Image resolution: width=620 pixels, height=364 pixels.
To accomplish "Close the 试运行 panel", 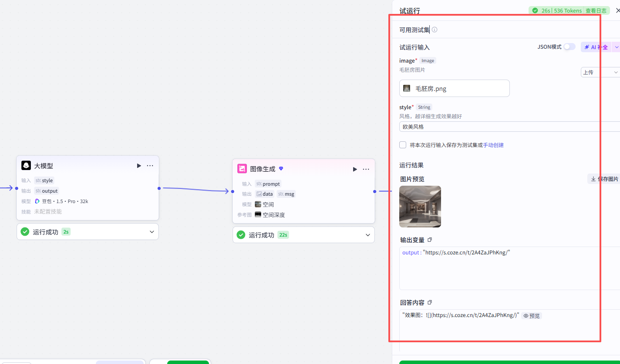I will pyautogui.click(x=618, y=10).
